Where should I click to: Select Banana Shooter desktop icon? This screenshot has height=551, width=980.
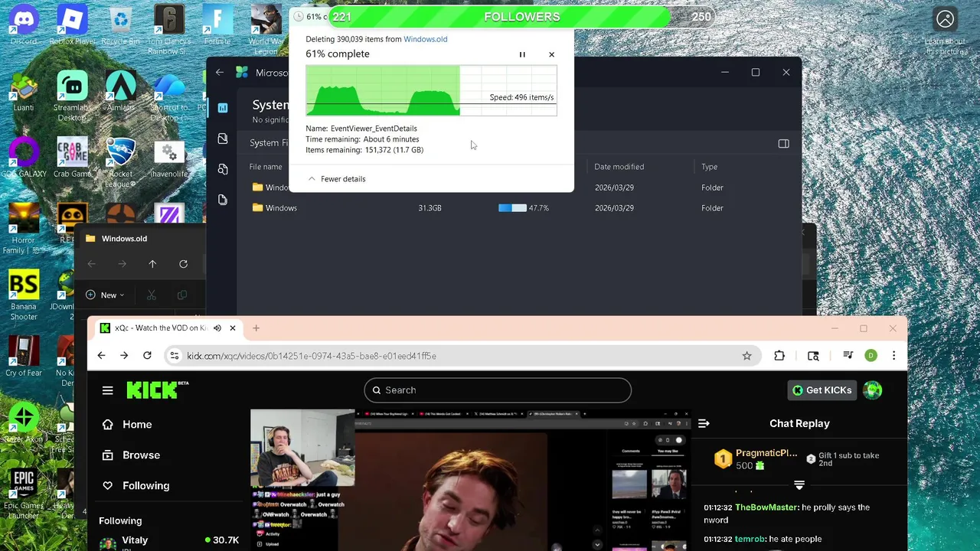[x=24, y=295]
